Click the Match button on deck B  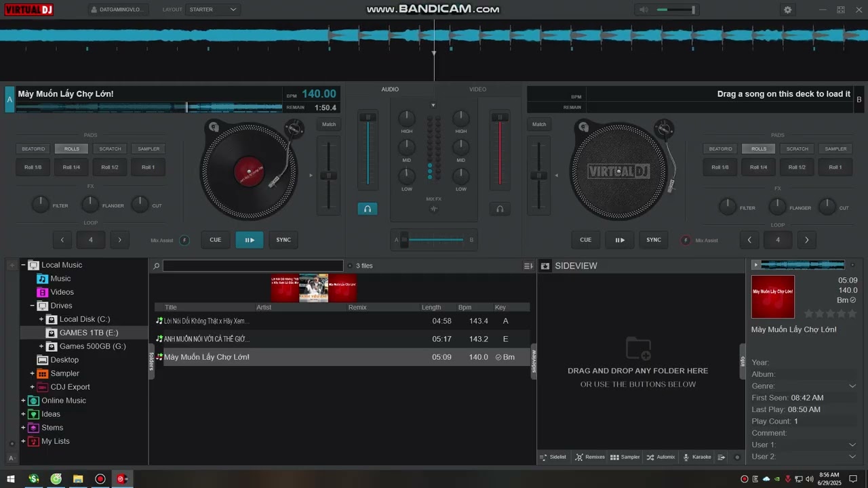point(539,124)
